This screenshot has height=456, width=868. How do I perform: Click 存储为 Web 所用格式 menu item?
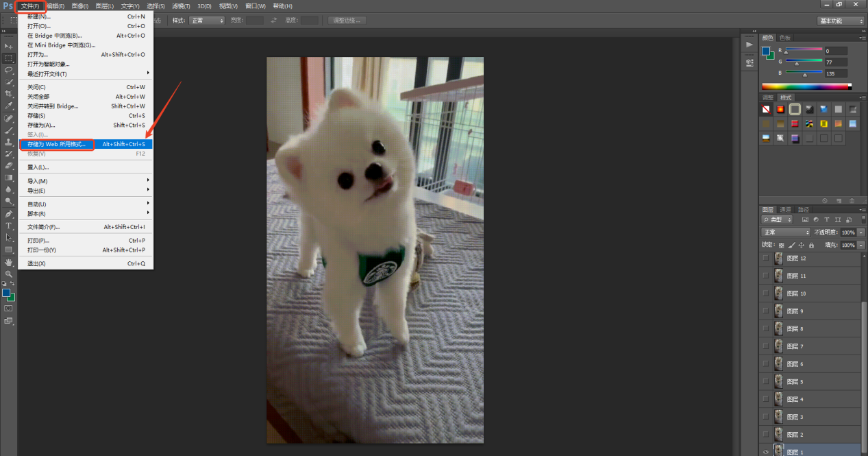tap(56, 145)
